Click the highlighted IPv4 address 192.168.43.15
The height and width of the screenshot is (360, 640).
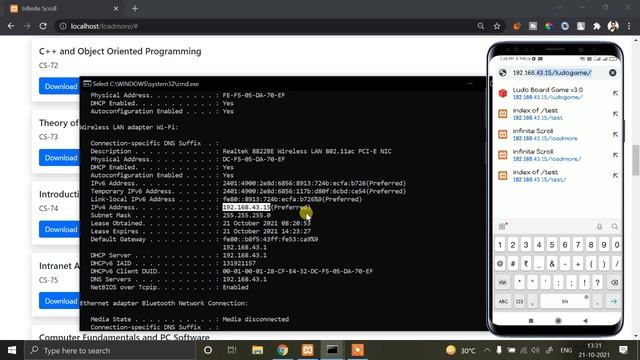[x=246, y=207]
